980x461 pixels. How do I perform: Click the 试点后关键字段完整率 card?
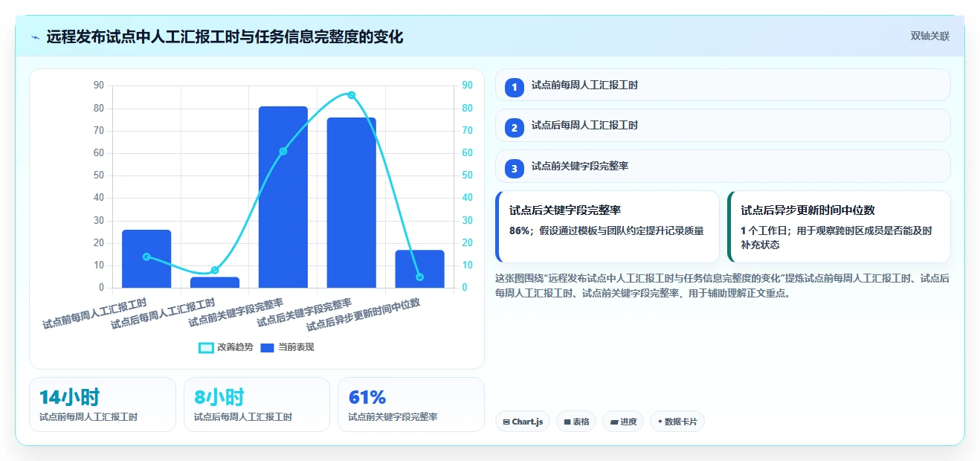click(x=607, y=227)
